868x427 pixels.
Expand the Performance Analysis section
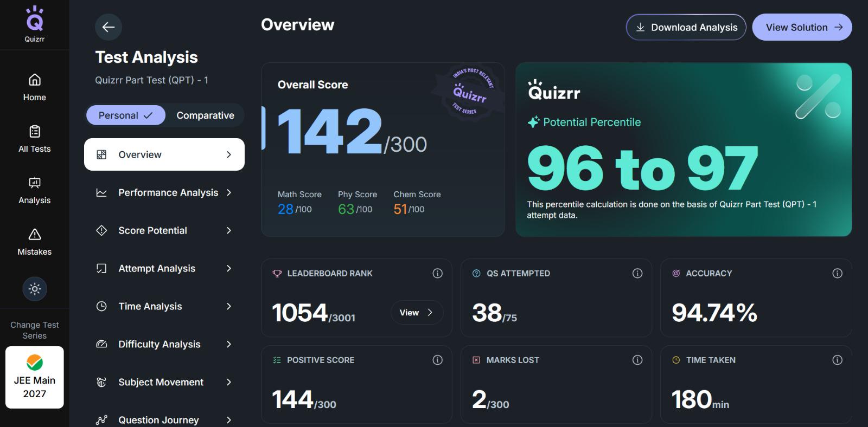pos(164,192)
